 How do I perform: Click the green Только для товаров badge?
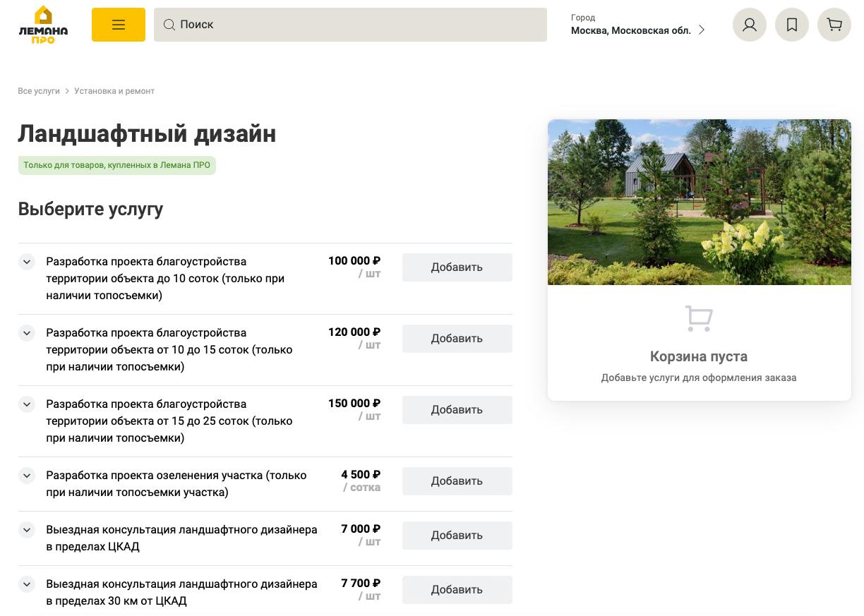pyautogui.click(x=116, y=164)
